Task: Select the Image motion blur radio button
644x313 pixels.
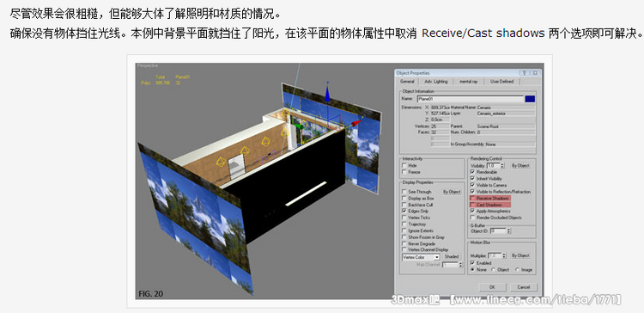Action: (518, 270)
